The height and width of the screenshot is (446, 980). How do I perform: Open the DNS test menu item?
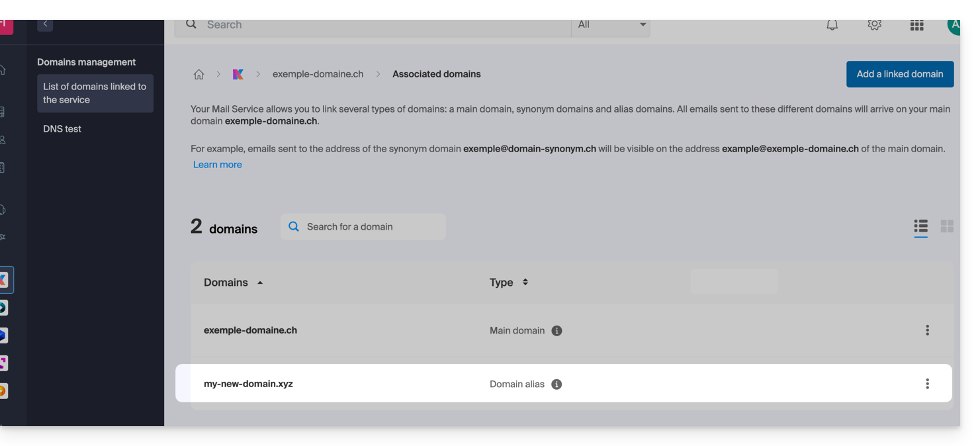[x=62, y=129]
